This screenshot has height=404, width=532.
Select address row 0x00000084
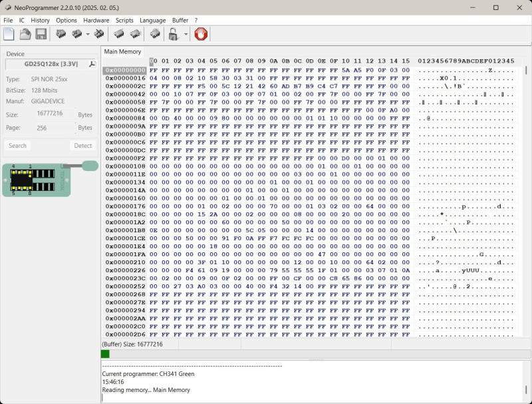coord(125,118)
